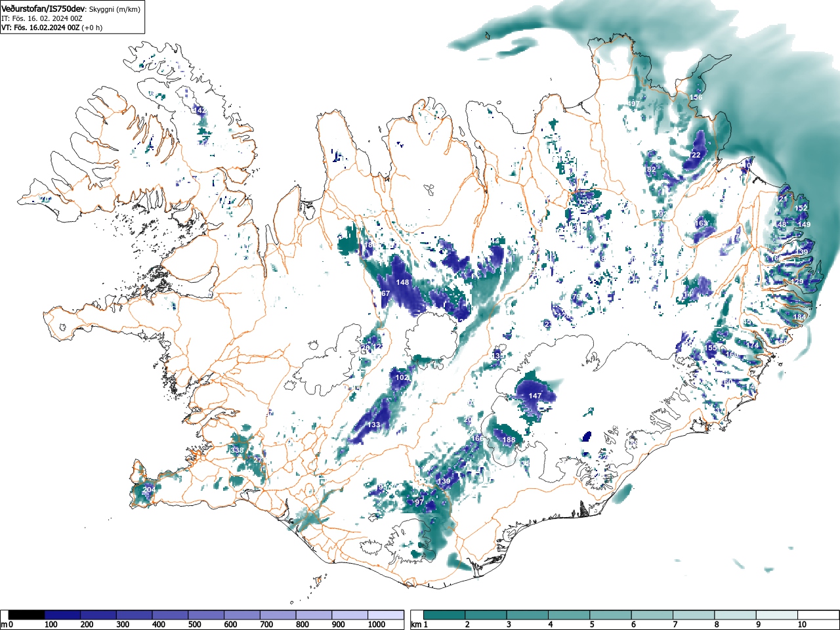Click the 9–10 km palest swatch
The height and width of the screenshot is (630, 840).
click(x=778, y=615)
